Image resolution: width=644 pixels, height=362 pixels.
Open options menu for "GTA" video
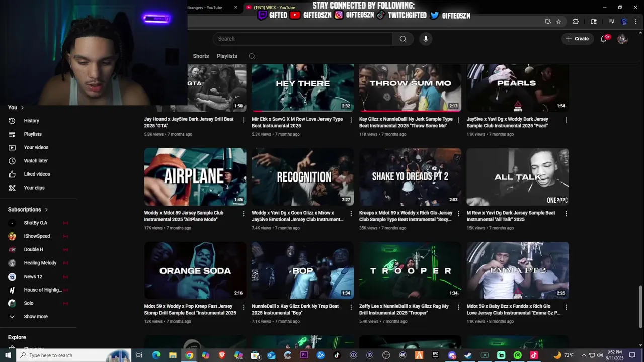(244, 120)
